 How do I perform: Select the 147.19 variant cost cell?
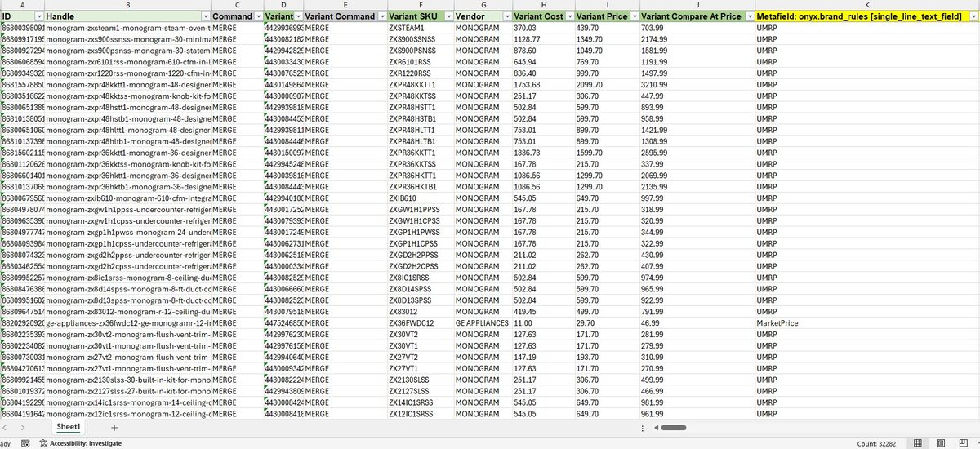tap(543, 357)
